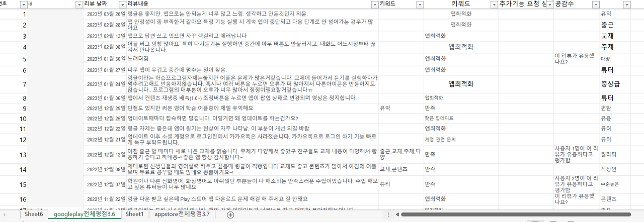
Task: Select the 계정 관련 문의 cell
Action: [461, 139]
